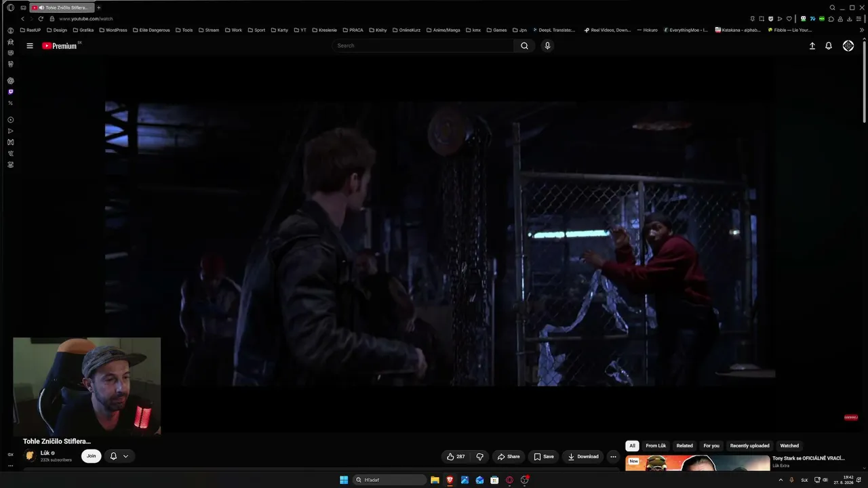Save video to a playlist
Image resolution: width=868 pixels, height=488 pixels.
(x=544, y=457)
